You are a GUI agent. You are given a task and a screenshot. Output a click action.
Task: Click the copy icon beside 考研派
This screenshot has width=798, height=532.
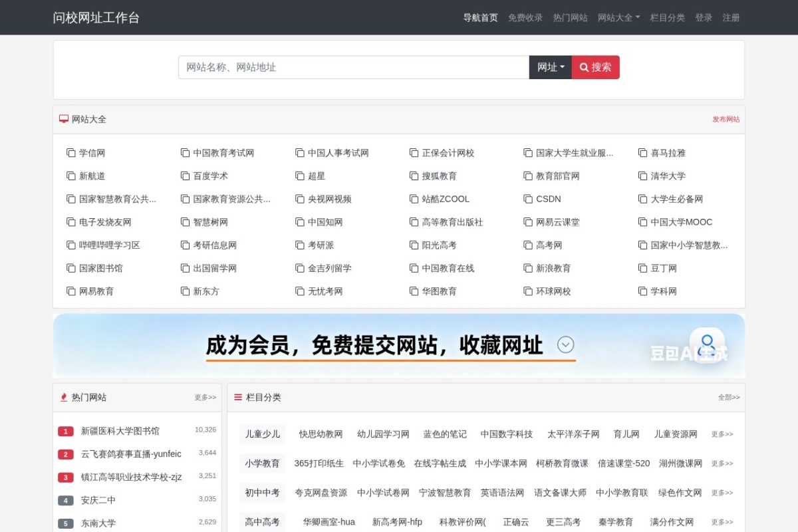(x=300, y=245)
